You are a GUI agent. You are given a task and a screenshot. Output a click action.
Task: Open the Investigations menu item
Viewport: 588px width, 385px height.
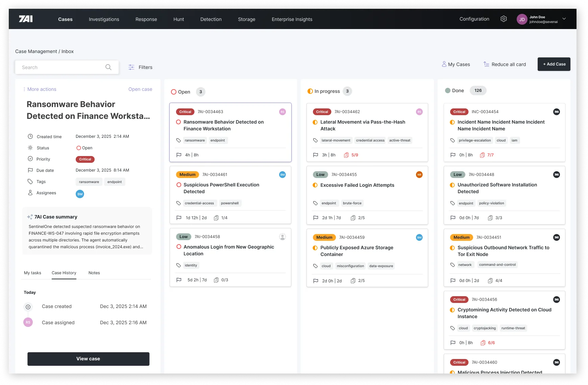pos(104,19)
